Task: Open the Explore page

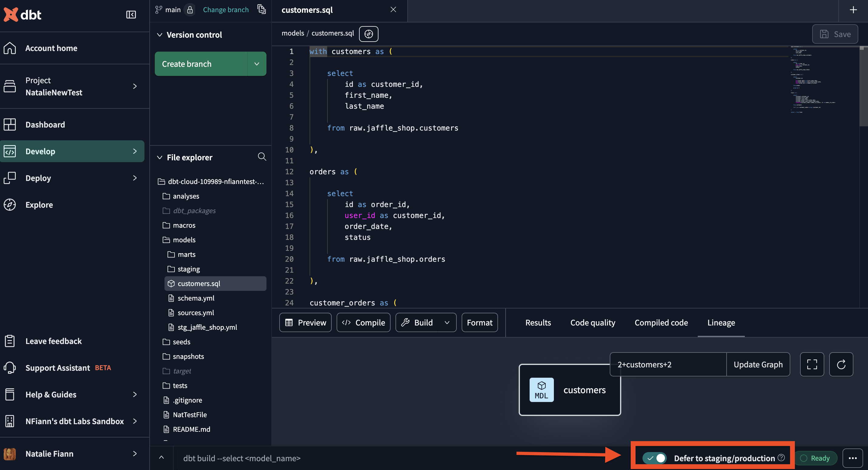Action: (39, 205)
